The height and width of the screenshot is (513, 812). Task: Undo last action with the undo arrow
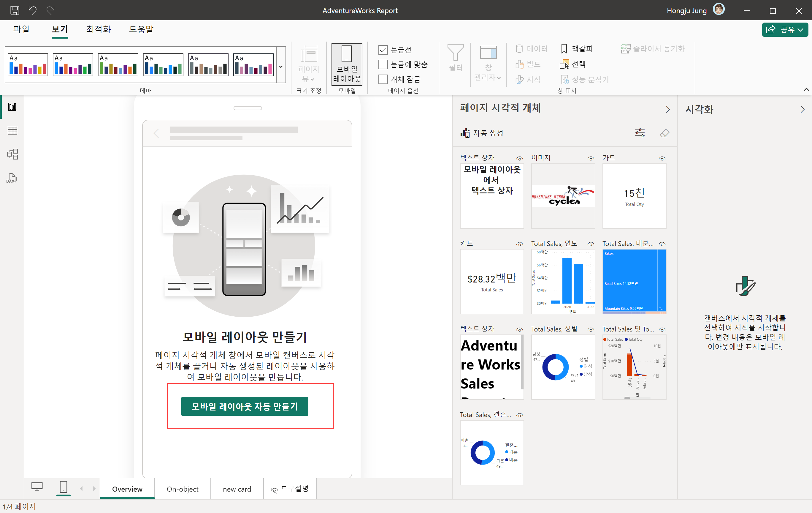[32, 10]
